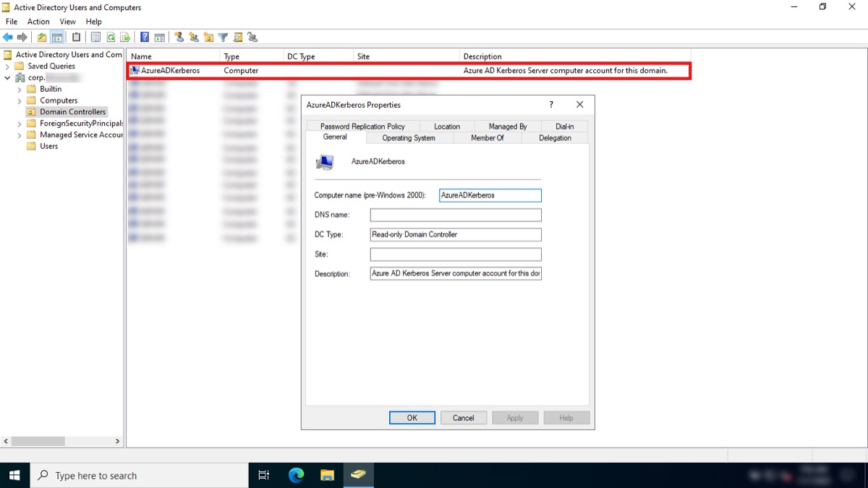The height and width of the screenshot is (488, 868).
Task: Switch to Password Replication Policy tab
Action: pos(362,127)
